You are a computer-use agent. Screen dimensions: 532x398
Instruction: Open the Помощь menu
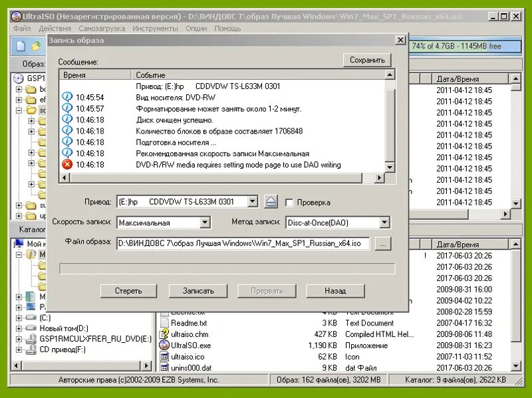[x=227, y=29]
